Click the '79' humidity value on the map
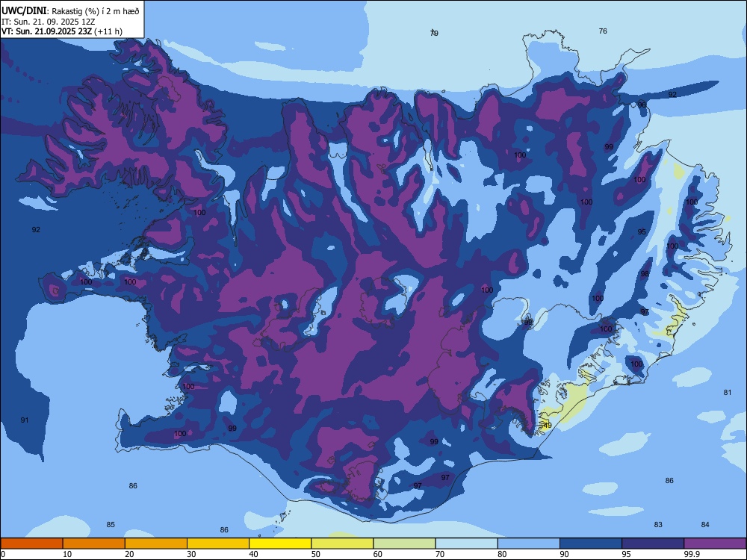The height and width of the screenshot is (560, 747). (x=434, y=33)
